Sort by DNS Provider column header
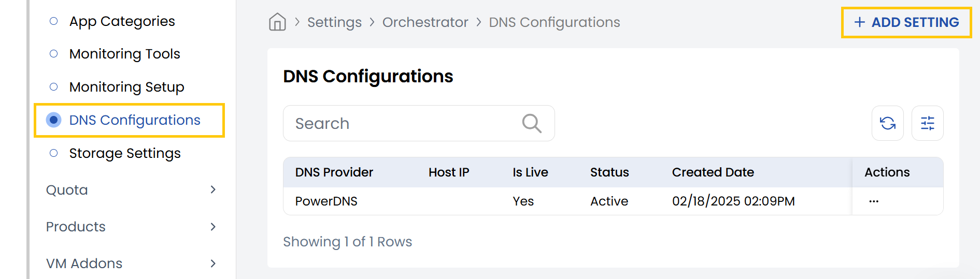 point(334,172)
